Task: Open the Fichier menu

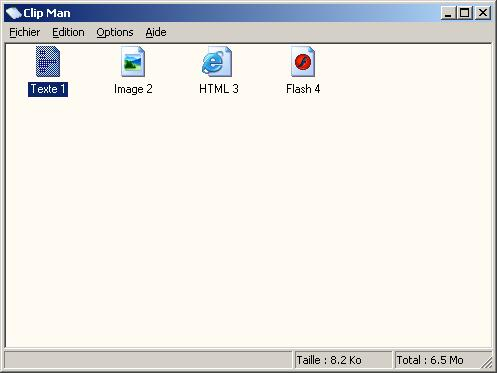Action: [x=25, y=32]
